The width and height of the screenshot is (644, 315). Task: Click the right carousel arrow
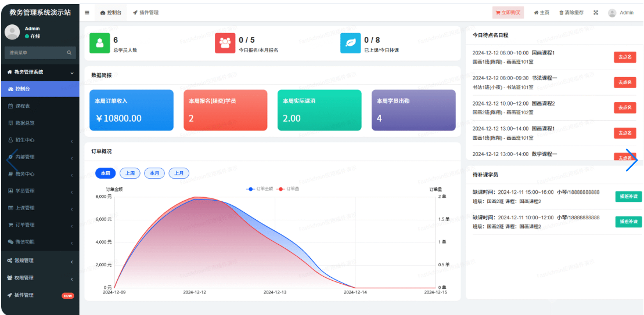click(631, 160)
